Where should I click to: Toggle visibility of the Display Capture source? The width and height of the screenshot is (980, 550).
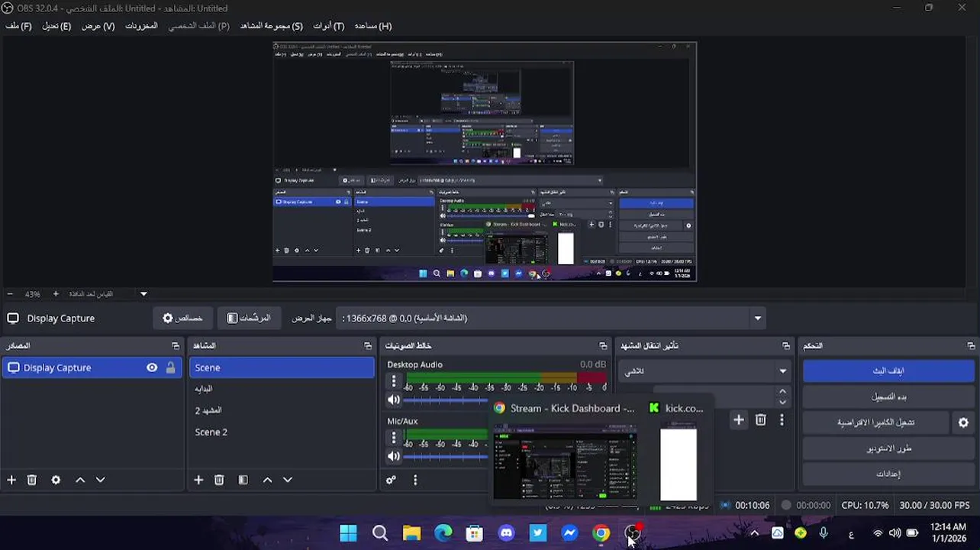pos(152,367)
